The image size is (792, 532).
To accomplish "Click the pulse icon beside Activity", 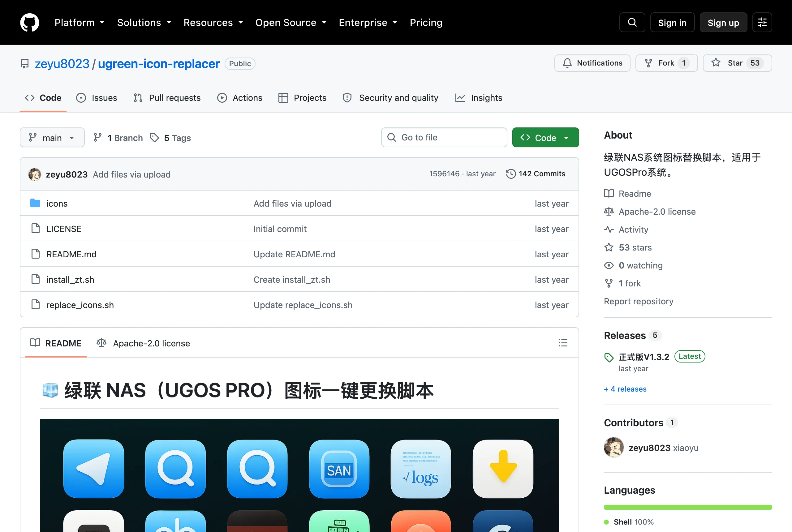I will click(609, 230).
